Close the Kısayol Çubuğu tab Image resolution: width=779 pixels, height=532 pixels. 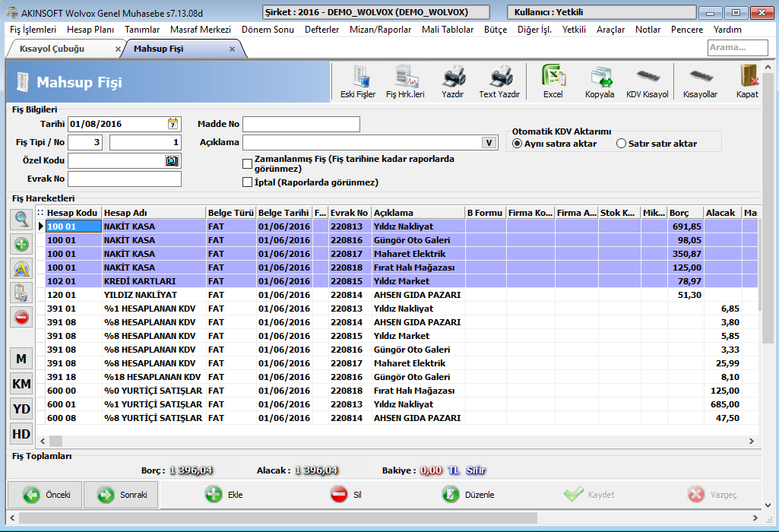(118, 49)
